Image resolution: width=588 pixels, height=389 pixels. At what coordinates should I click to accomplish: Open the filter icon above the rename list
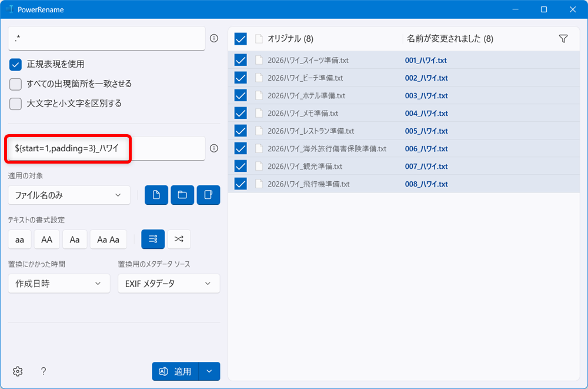click(563, 38)
